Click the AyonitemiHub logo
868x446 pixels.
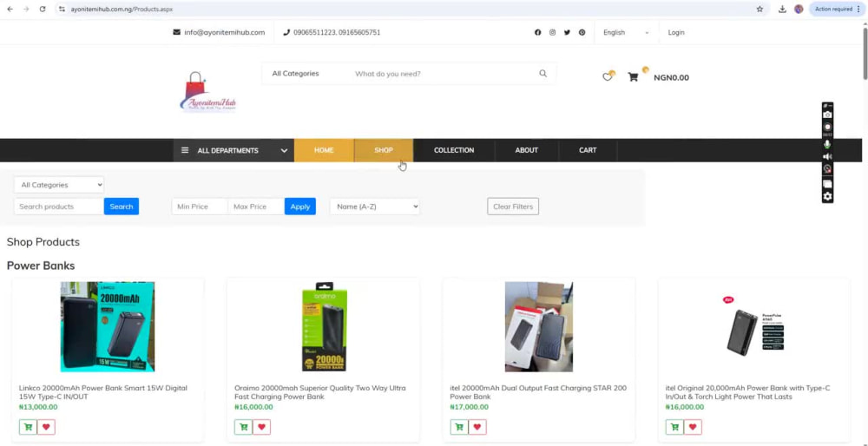[x=207, y=92]
